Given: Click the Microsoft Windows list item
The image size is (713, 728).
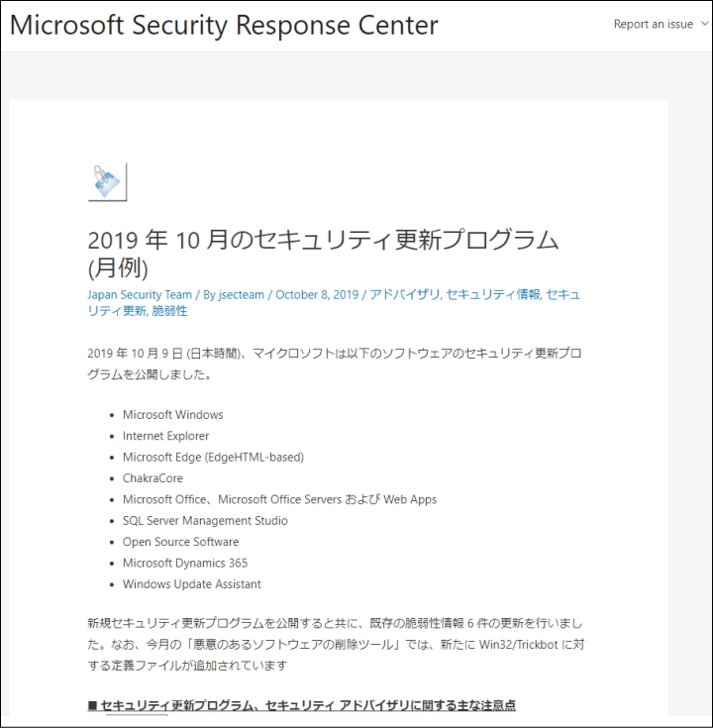Looking at the screenshot, I should (x=173, y=415).
